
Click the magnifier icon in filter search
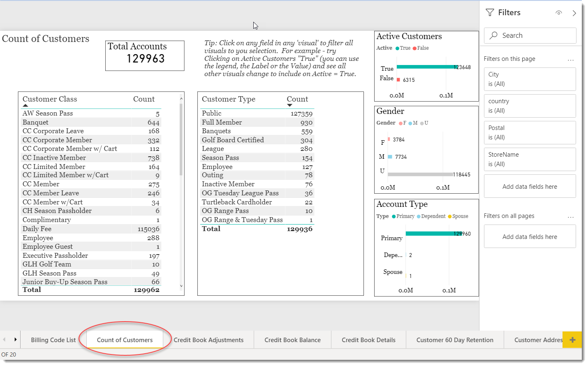coord(493,35)
